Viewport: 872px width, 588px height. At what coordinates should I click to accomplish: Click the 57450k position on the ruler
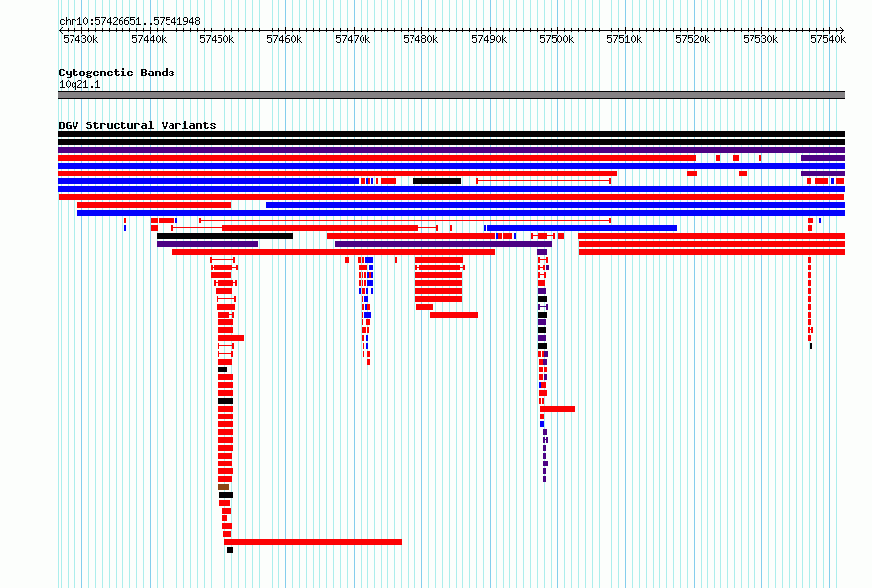click(217, 39)
